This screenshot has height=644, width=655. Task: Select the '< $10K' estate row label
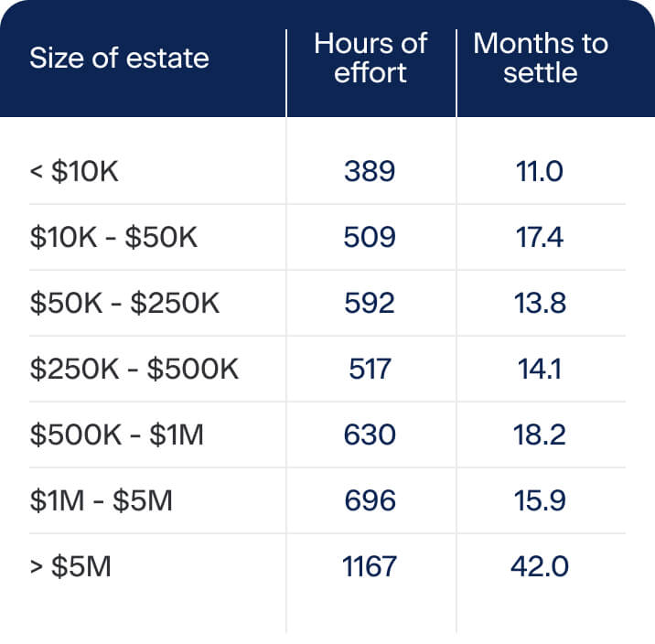[74, 171]
